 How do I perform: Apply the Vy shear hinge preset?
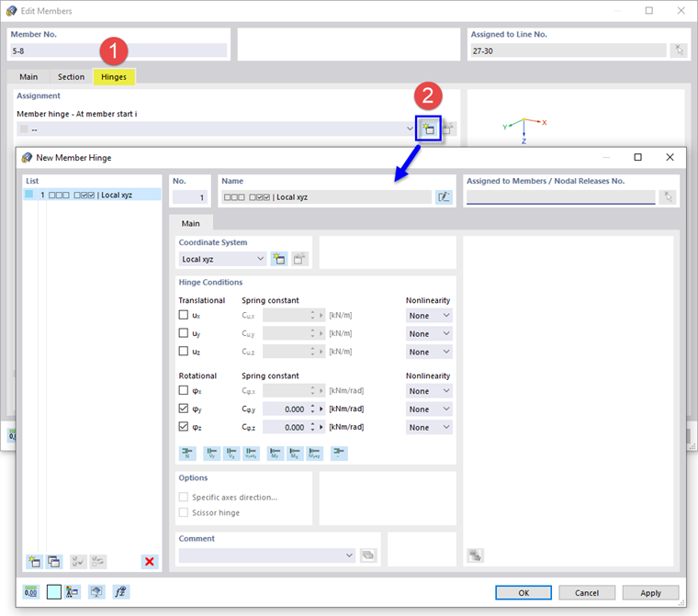pos(212,454)
